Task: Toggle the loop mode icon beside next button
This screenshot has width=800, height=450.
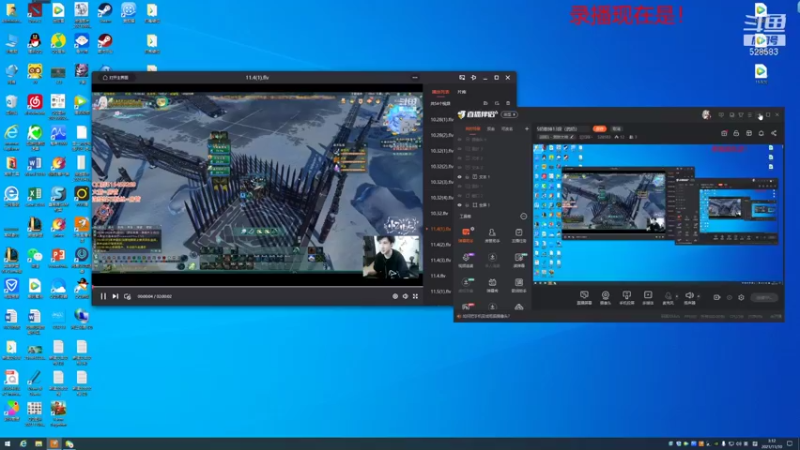Action: point(128,296)
